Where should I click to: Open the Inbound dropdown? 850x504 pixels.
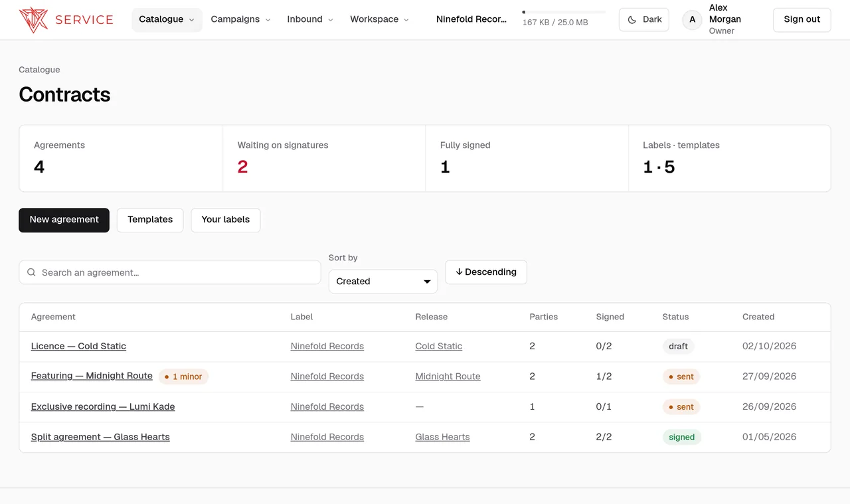point(310,20)
